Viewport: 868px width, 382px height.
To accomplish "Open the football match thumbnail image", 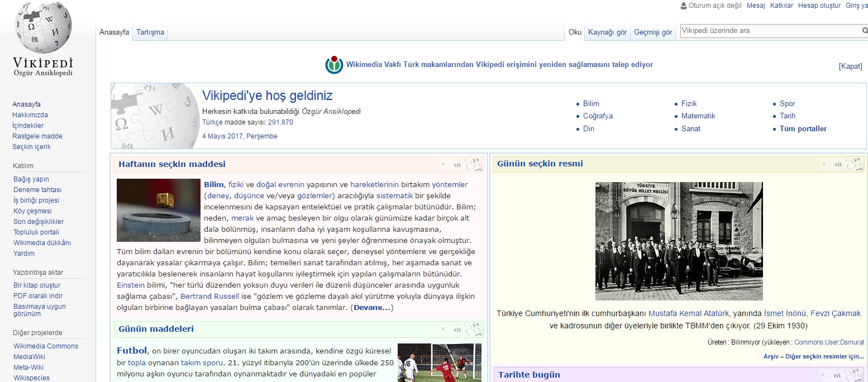I will (439, 362).
